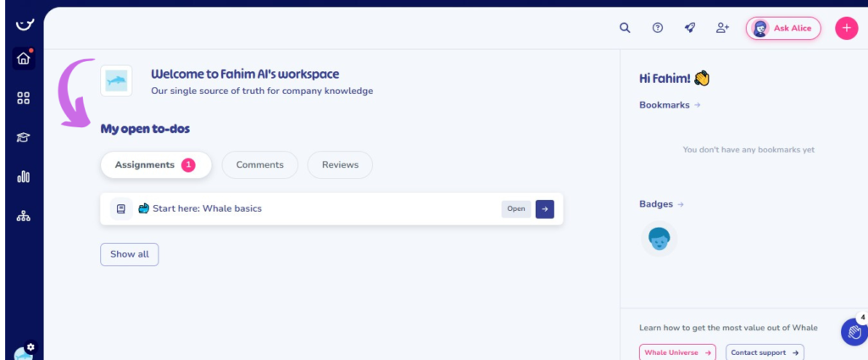This screenshot has height=360, width=868.
Task: Open Whale basics with the arrow button
Action: click(x=545, y=209)
